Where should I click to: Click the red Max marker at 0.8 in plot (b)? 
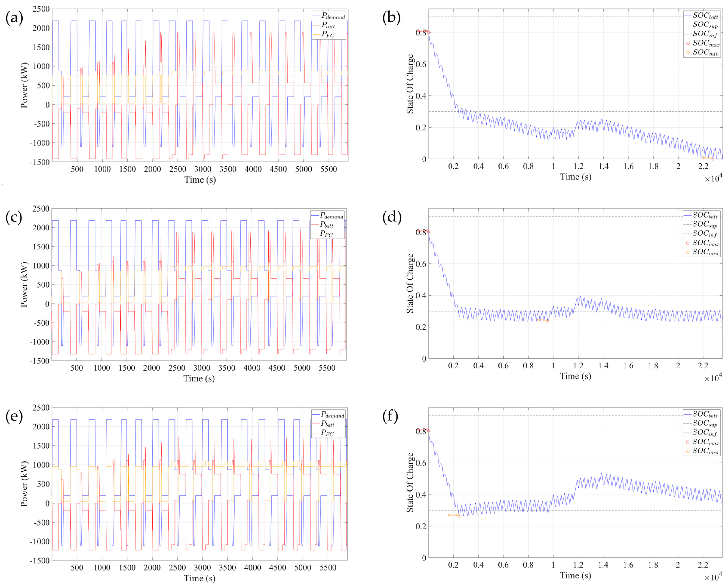(x=429, y=32)
